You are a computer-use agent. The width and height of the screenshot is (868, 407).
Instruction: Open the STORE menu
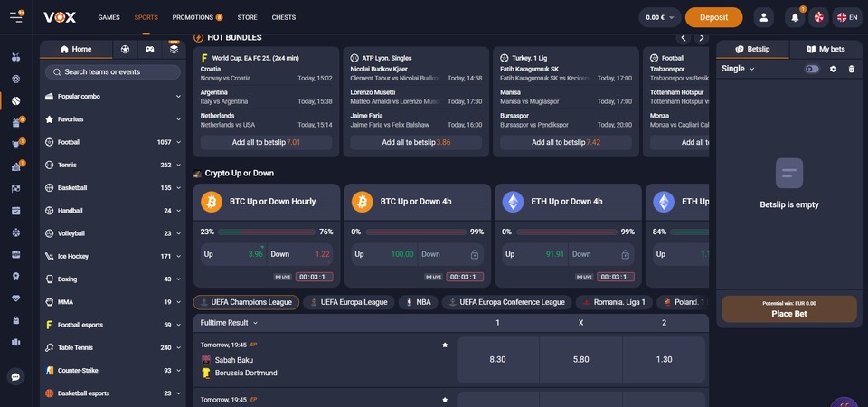click(248, 17)
